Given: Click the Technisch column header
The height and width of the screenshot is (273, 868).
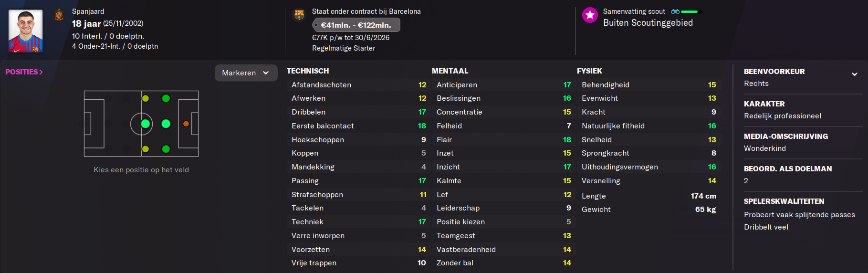Looking at the screenshot, I should point(308,71).
